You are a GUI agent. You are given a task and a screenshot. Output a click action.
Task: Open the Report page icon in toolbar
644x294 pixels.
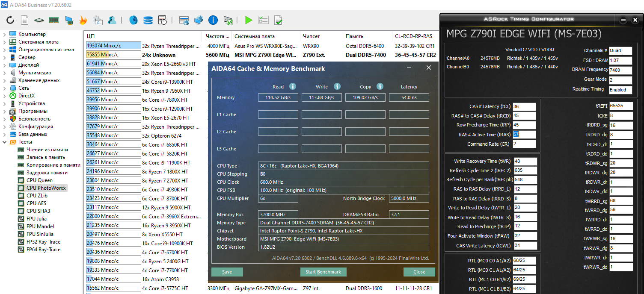coord(25,20)
